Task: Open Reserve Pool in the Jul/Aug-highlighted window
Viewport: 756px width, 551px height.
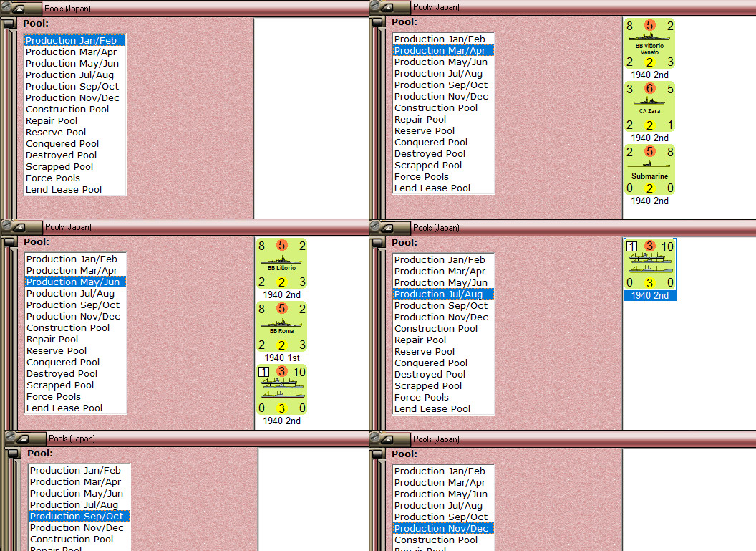Action: click(443, 352)
